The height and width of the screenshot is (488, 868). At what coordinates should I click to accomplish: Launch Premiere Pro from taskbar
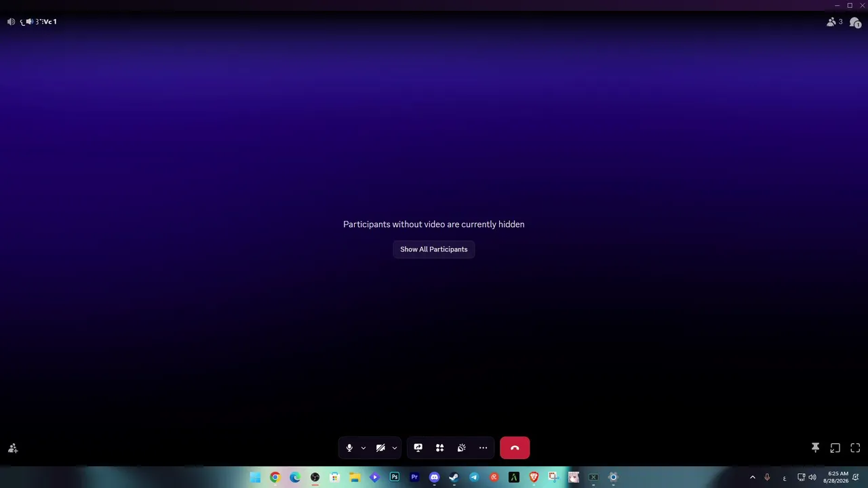point(414,477)
